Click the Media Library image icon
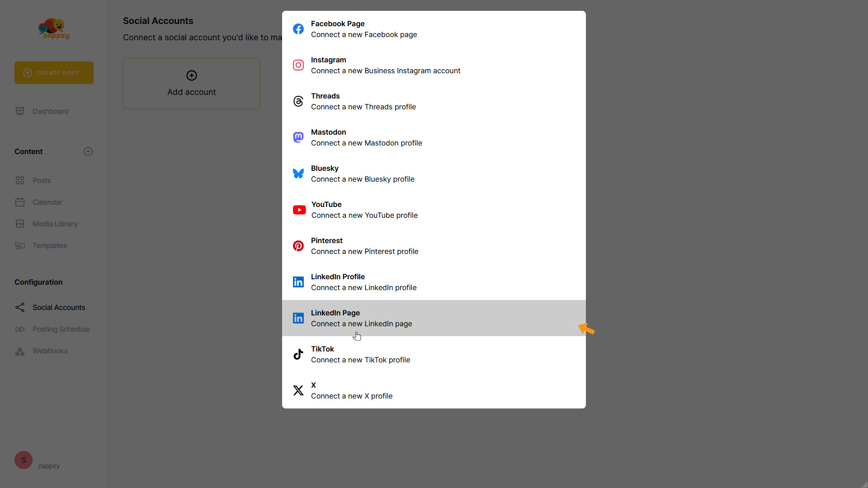Viewport: 868px width, 488px height. point(20,224)
